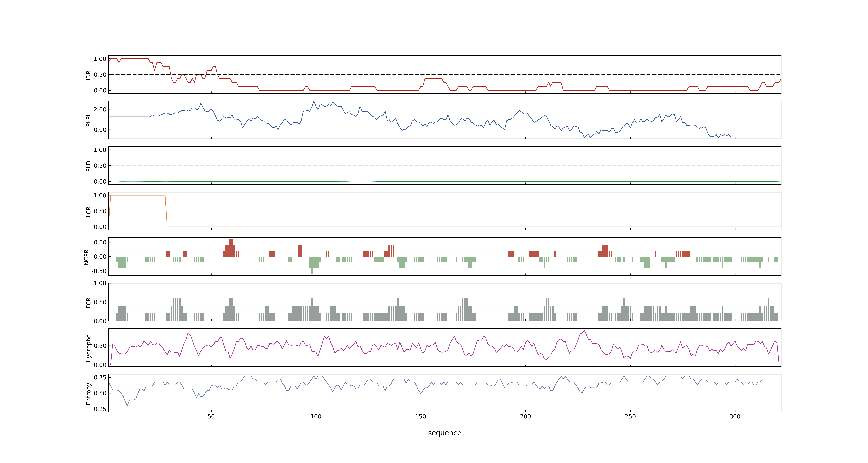Click the 0.25 tick on Entropy axis
Viewport: 868px width, 463px height.
[100, 409]
